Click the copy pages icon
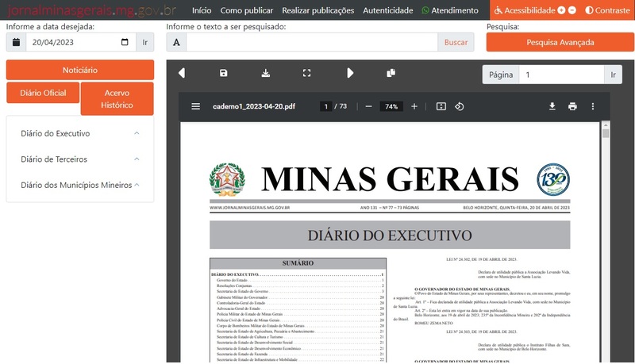 tap(391, 73)
